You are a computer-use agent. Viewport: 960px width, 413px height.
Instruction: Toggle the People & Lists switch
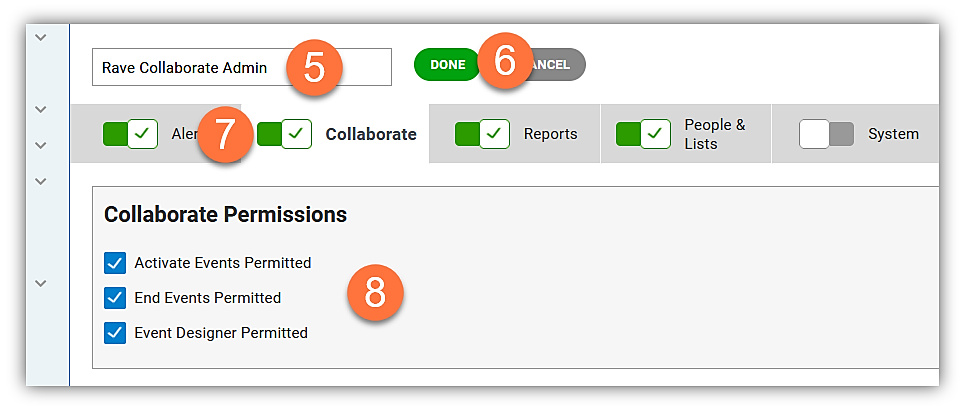(643, 133)
